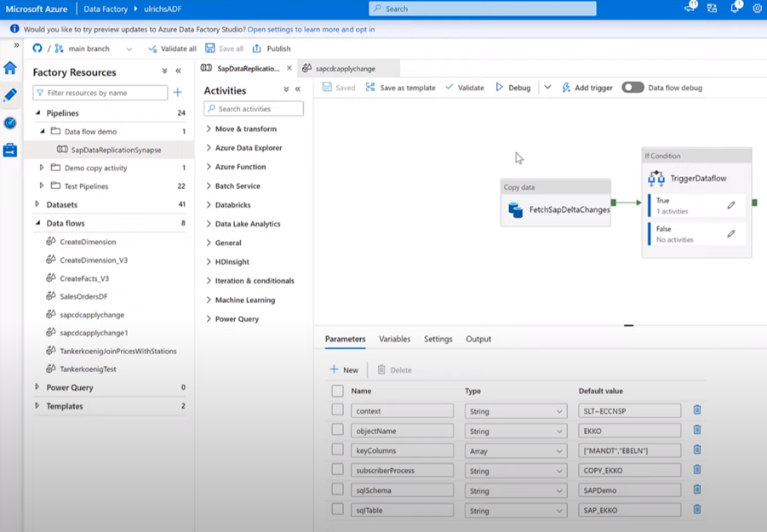Image resolution: width=767 pixels, height=532 pixels.
Task: Check the objectName parameter checkbox
Action: click(x=337, y=430)
